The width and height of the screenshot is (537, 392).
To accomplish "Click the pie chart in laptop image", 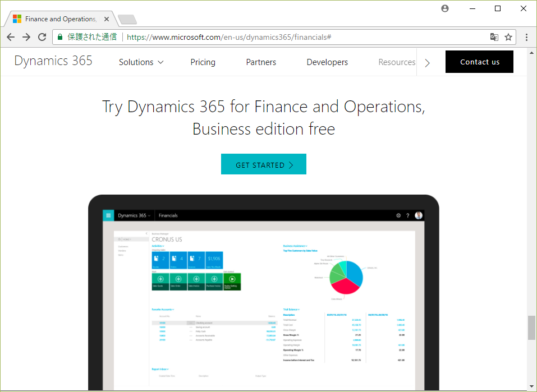I will [346, 277].
